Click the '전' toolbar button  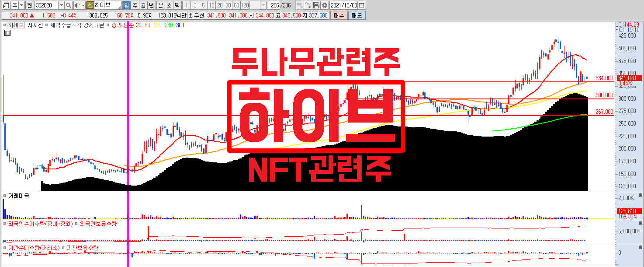[29, 5]
